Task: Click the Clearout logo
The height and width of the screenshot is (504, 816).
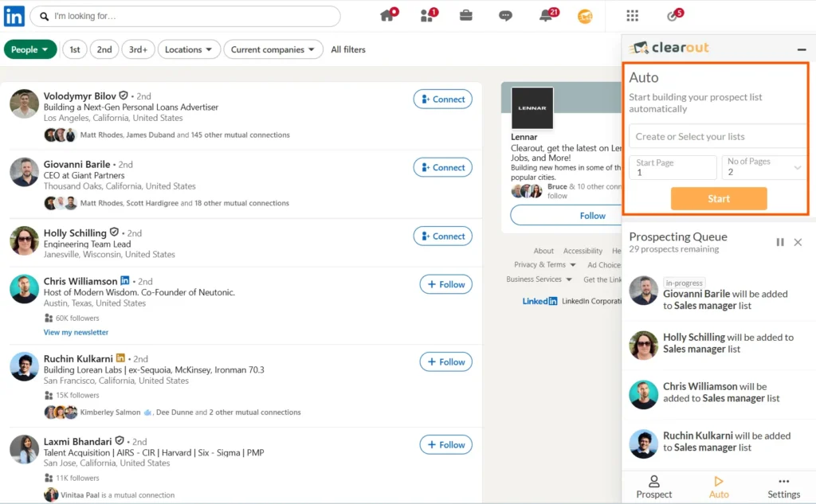Action: coord(669,48)
